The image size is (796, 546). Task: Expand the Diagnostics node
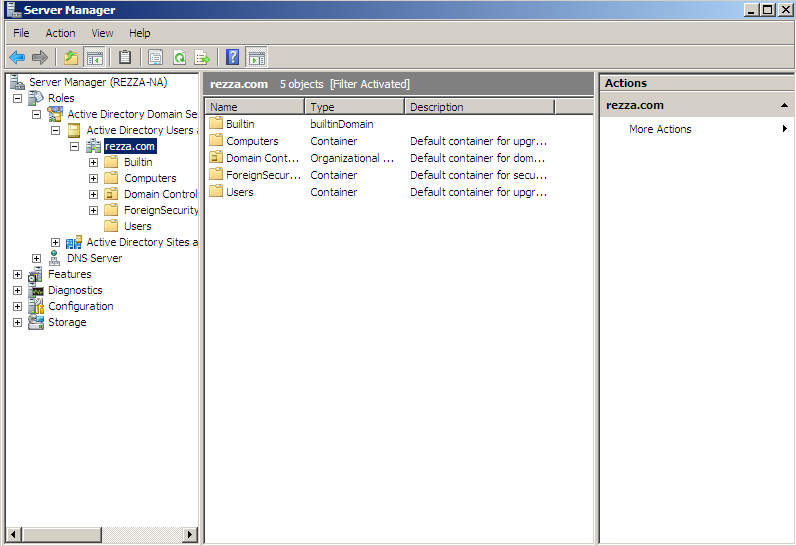point(18,290)
